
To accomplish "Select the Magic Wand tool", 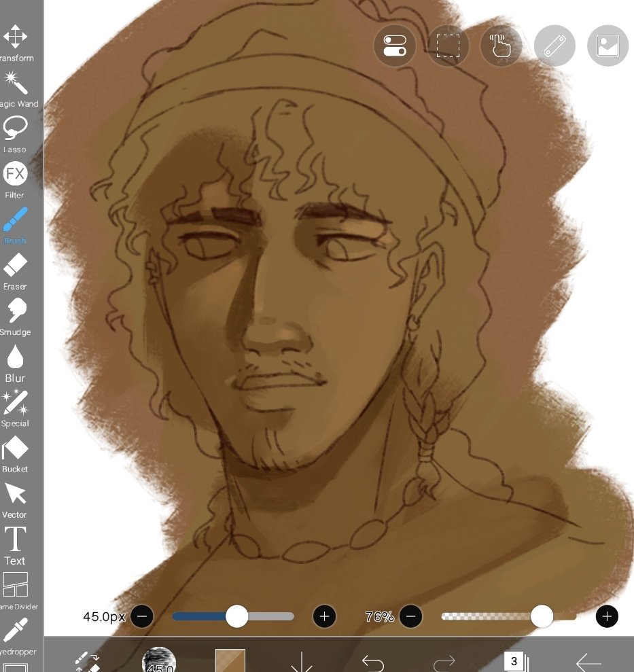I will pyautogui.click(x=16, y=89).
